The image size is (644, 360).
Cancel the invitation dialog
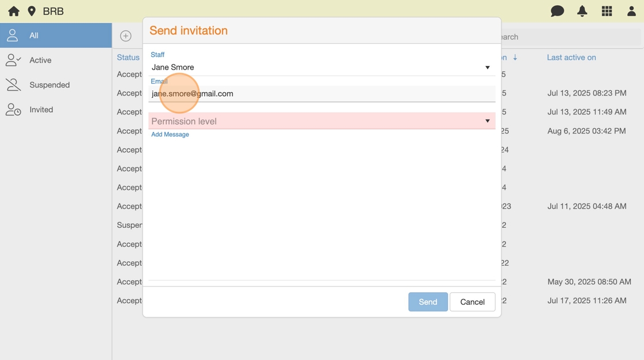(x=472, y=302)
